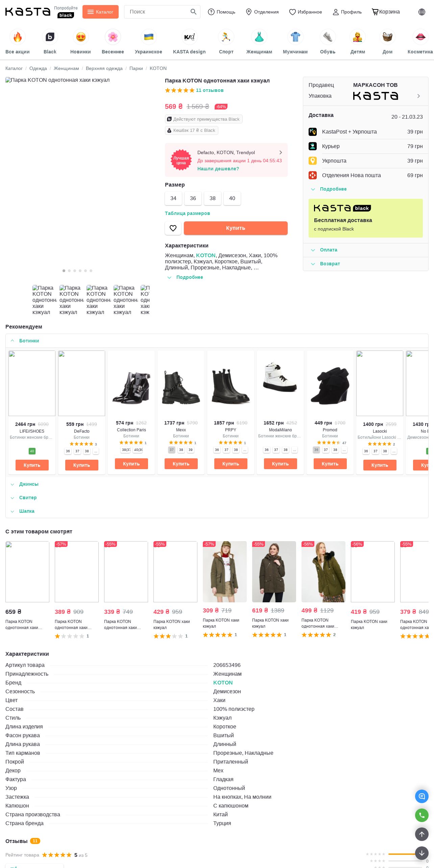Open Помощь help link
The height and width of the screenshot is (868, 434).
point(221,12)
